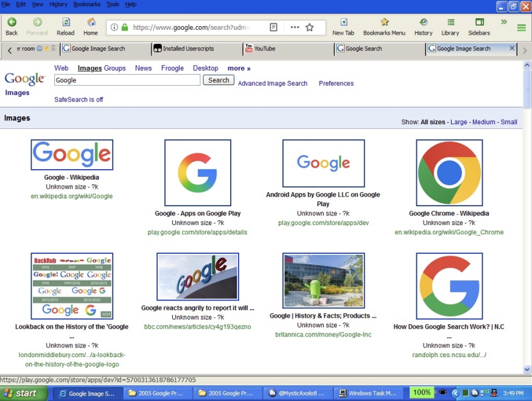Expand the more » options link
Viewport: 532px width, 401px height.
[x=239, y=68]
